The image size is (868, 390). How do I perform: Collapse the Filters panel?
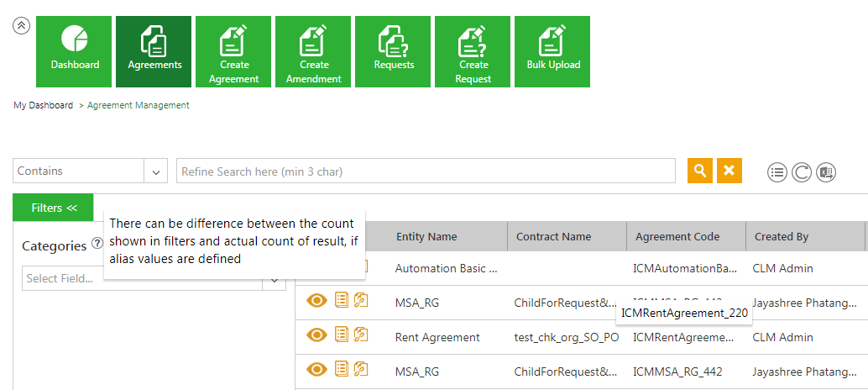[x=53, y=208]
